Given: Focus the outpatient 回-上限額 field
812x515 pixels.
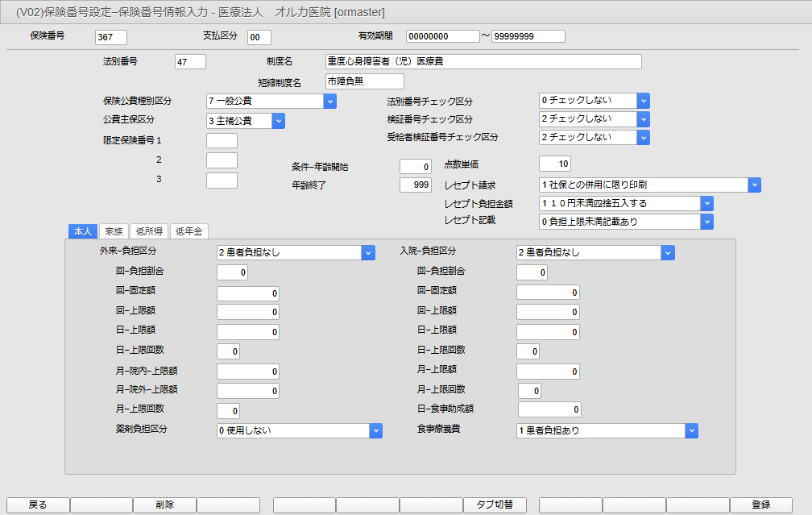Looking at the screenshot, I should coord(248,312).
